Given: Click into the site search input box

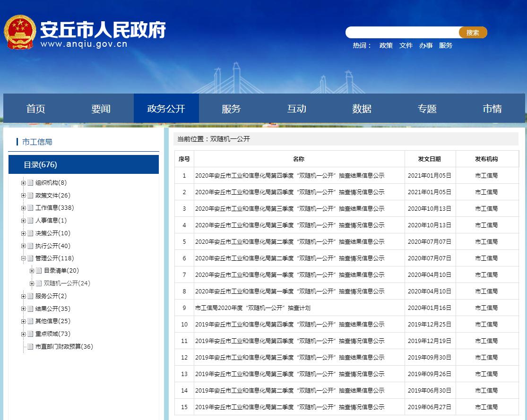Looking at the screenshot, I should point(402,33).
